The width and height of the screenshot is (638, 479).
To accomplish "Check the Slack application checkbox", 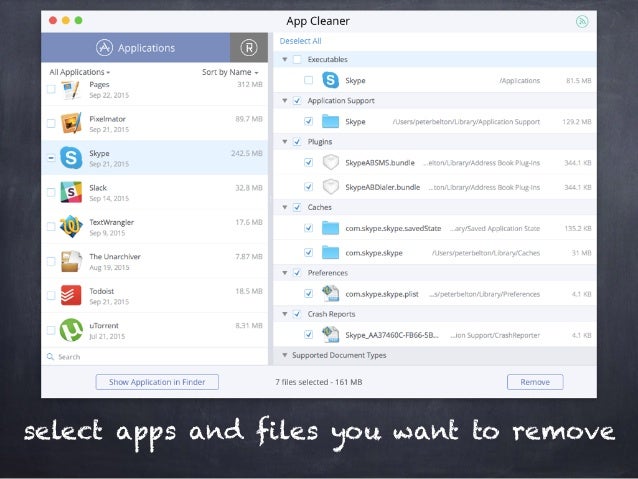I will pyautogui.click(x=51, y=192).
